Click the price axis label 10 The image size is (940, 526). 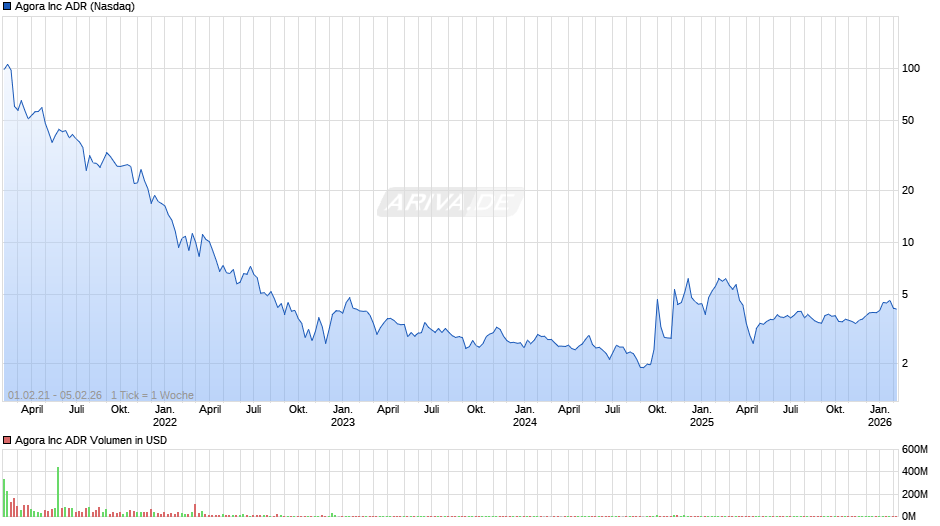[908, 242]
